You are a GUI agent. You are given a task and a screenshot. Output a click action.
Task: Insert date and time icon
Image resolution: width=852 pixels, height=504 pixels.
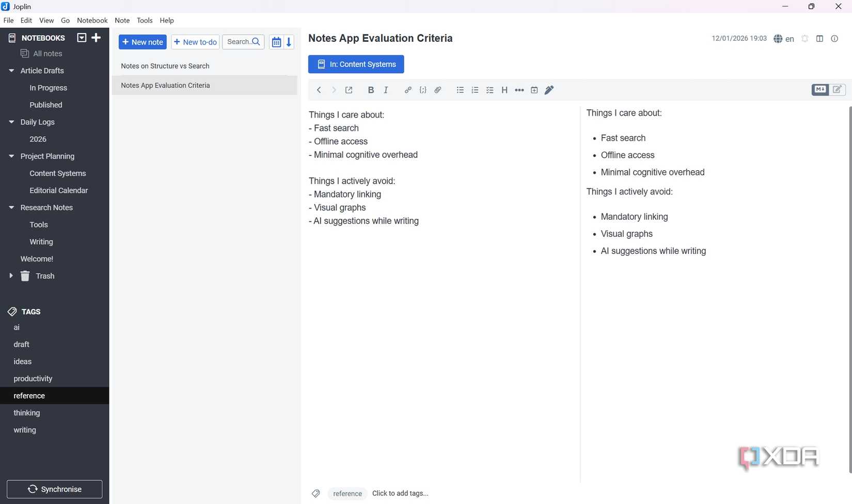click(534, 90)
